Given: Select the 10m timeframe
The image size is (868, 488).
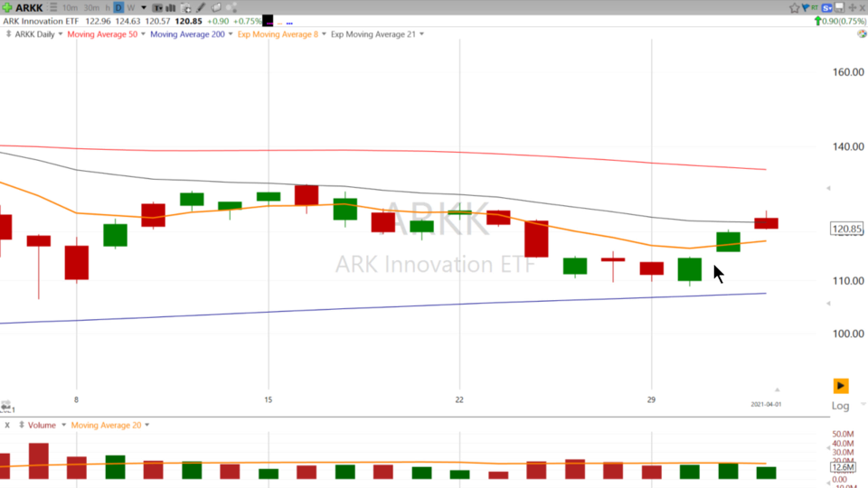Looking at the screenshot, I should pyautogui.click(x=70, y=8).
